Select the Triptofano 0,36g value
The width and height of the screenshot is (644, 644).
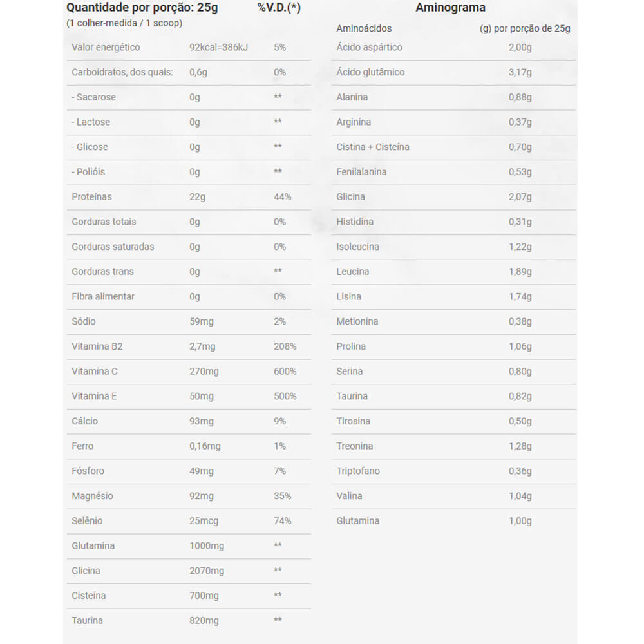520,471
